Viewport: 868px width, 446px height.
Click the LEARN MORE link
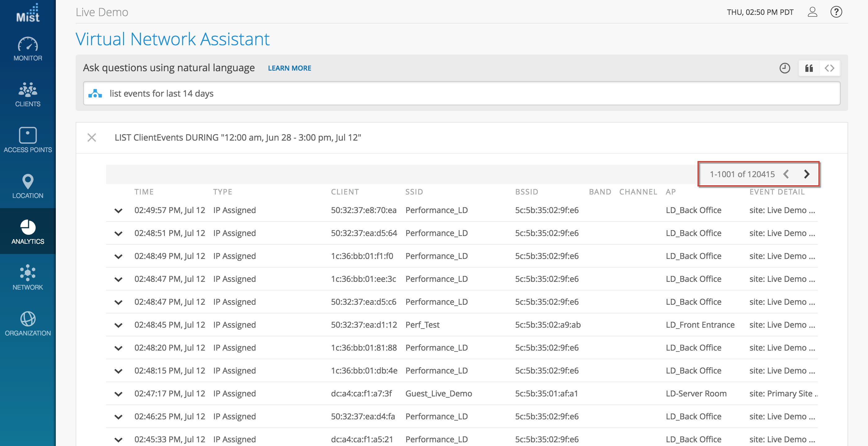pyautogui.click(x=290, y=68)
